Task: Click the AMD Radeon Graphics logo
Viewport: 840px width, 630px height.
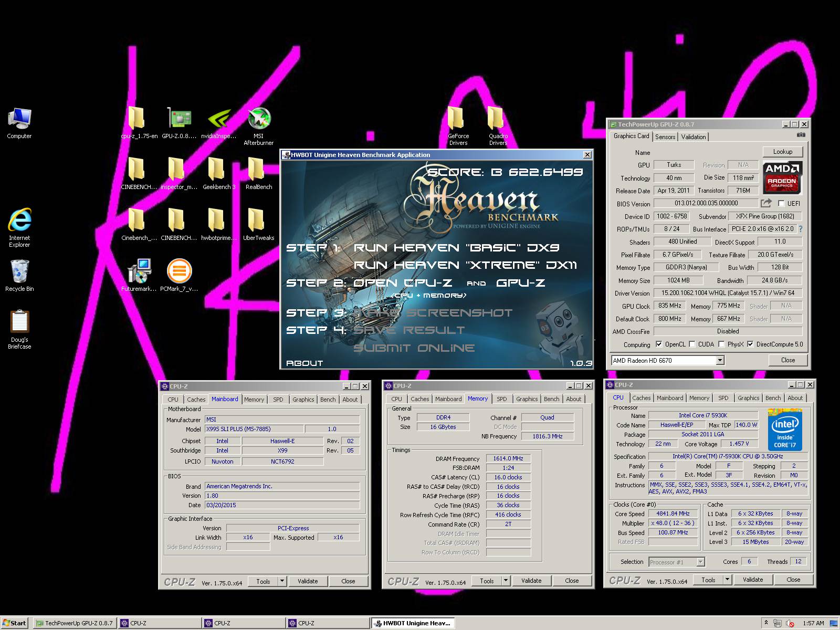Action: point(782,178)
